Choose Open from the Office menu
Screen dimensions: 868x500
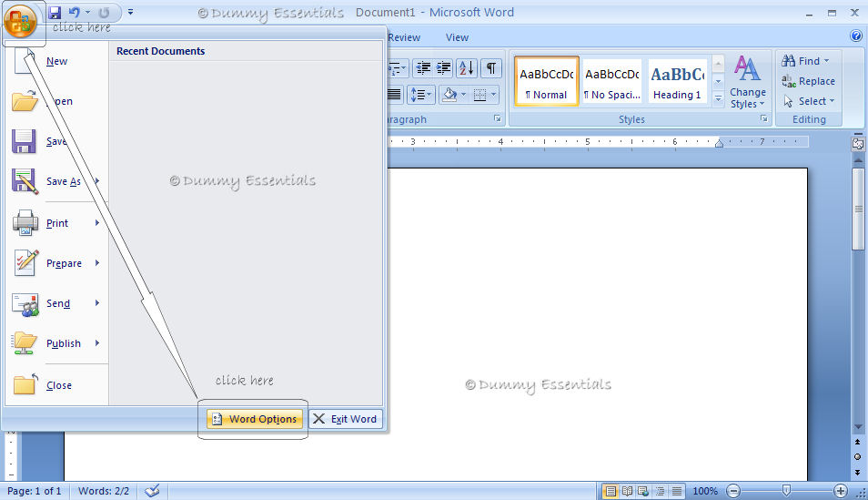56,101
